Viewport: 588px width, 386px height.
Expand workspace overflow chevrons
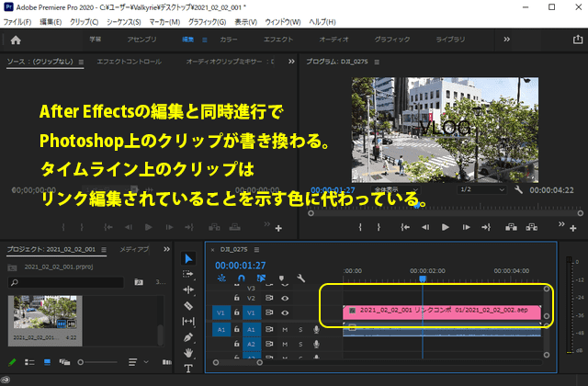click(506, 39)
